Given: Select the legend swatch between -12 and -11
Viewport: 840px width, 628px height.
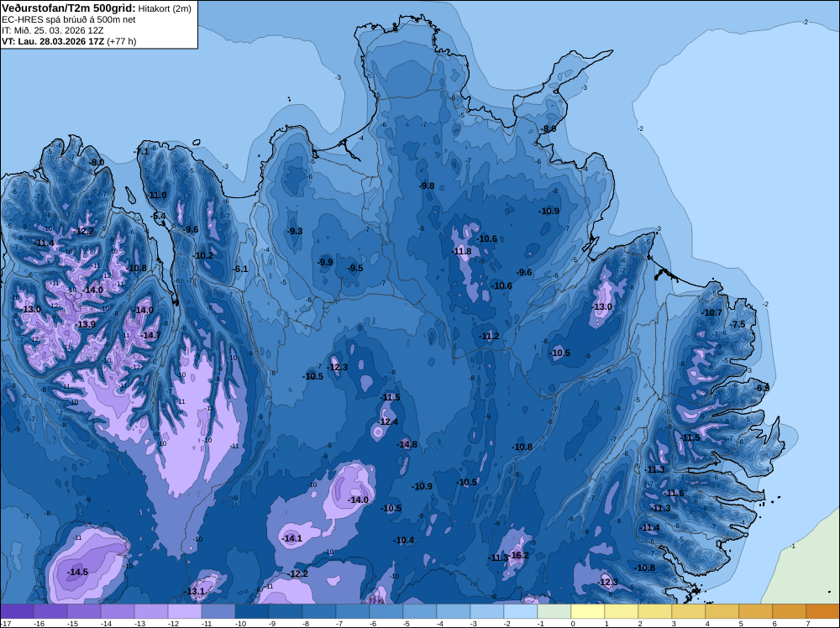Looking at the screenshot, I should coord(184,611).
